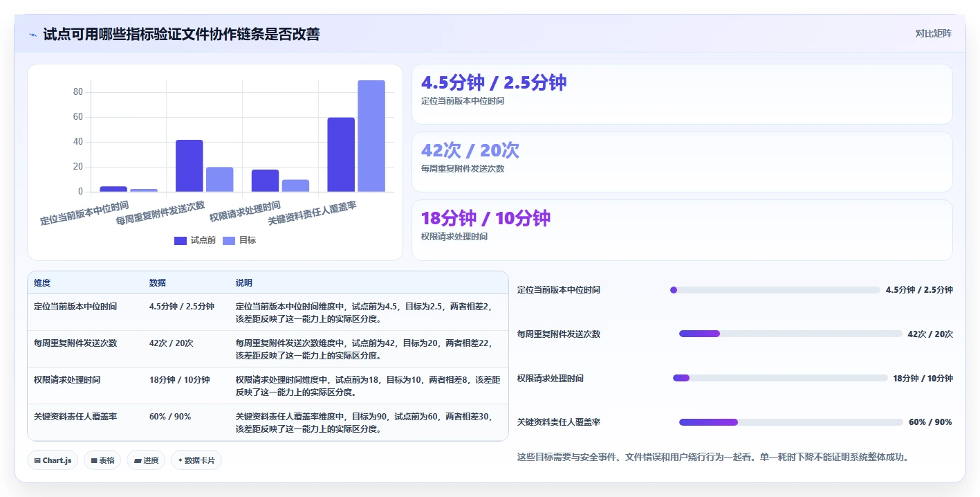
Task: Click the chart axis label 关键资料责任人覆盖率
Action: tap(312, 213)
